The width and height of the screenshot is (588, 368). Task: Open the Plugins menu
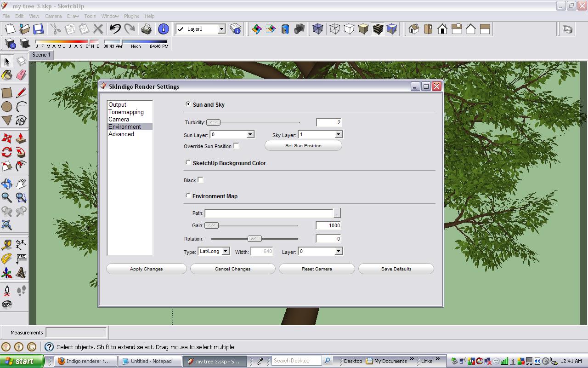[131, 16]
